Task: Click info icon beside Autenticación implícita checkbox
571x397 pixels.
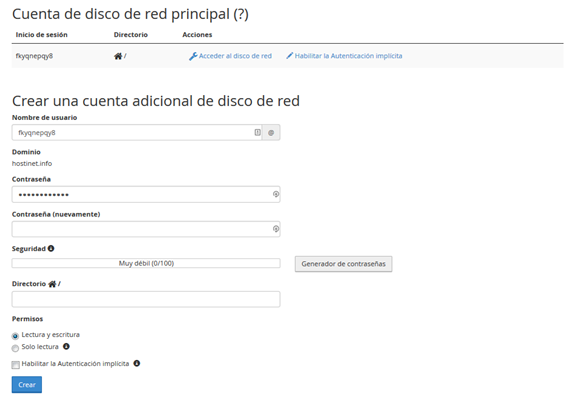Action: click(137, 363)
